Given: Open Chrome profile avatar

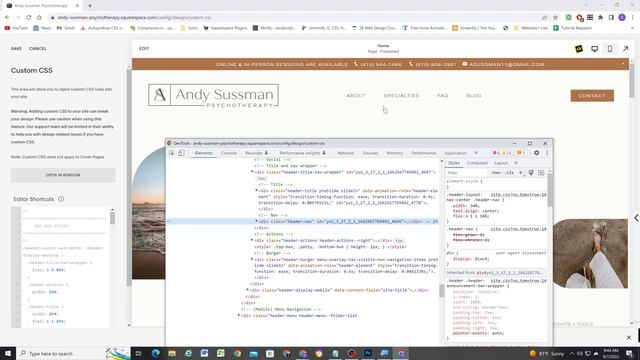Looking at the screenshot, I should pos(622,18).
